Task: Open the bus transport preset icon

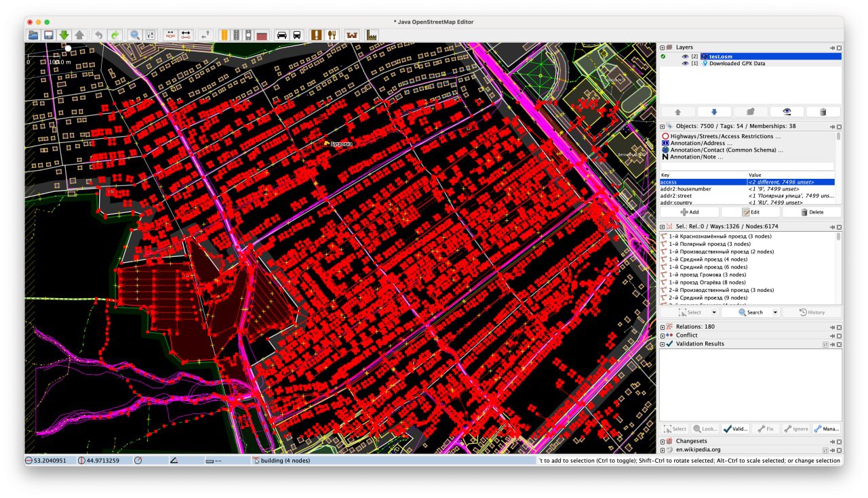Action: click(297, 35)
